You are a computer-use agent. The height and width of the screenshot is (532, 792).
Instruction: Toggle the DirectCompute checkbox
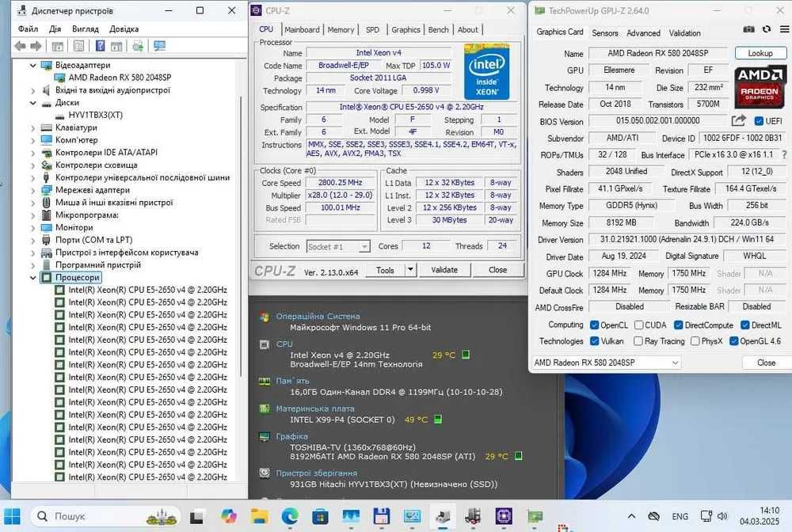(x=679, y=325)
